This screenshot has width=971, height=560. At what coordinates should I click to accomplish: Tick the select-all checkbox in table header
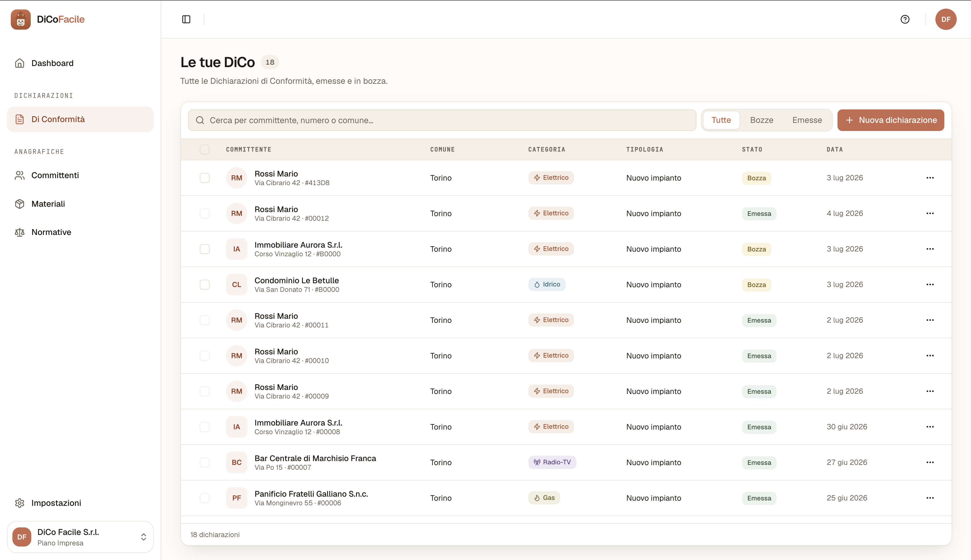click(205, 149)
